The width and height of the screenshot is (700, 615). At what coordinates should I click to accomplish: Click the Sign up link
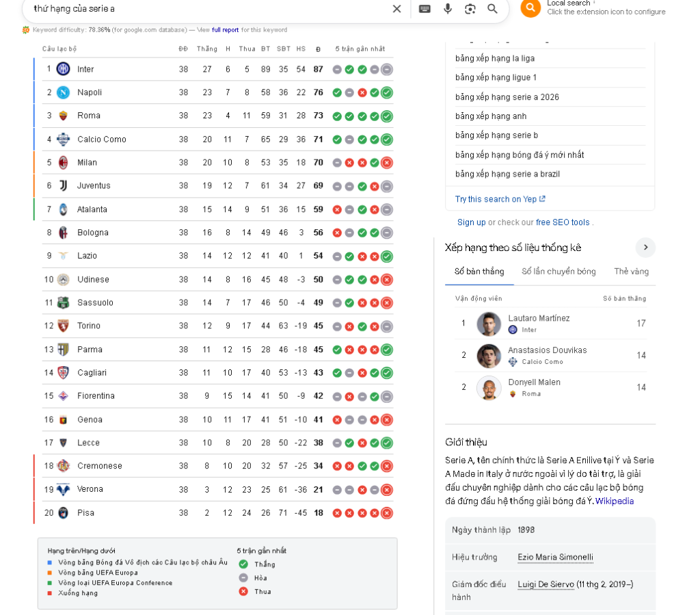[x=471, y=222]
